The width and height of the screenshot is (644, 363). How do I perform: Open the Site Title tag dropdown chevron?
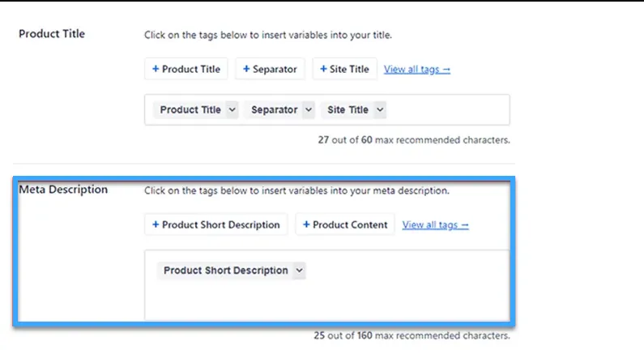[x=380, y=109]
